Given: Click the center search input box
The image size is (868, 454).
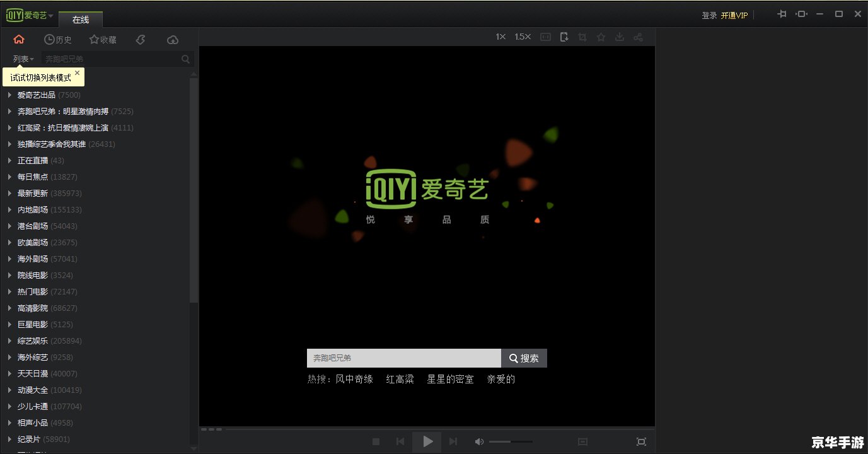Looking at the screenshot, I should click(x=404, y=358).
